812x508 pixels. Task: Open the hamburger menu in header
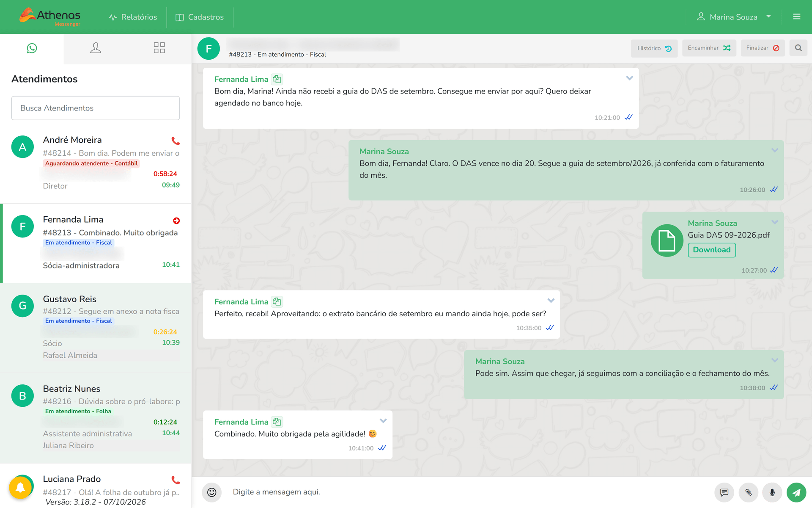(x=797, y=17)
